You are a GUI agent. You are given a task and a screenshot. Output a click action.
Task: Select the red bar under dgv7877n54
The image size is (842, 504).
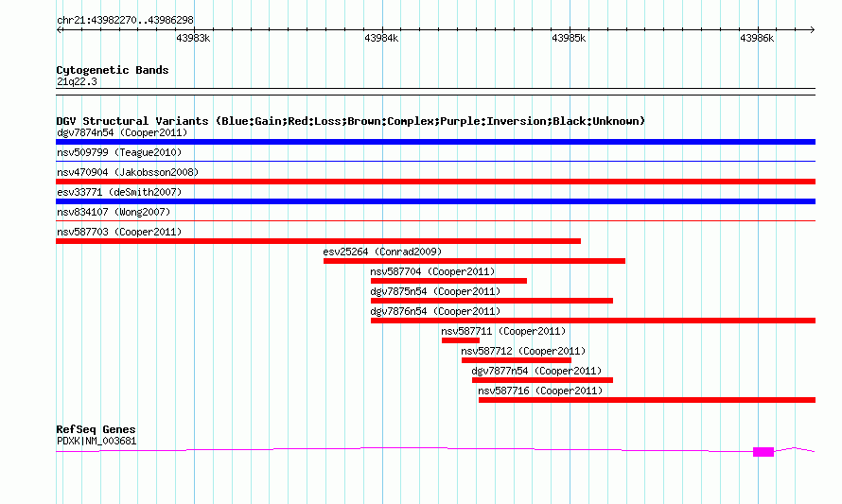coord(542,380)
